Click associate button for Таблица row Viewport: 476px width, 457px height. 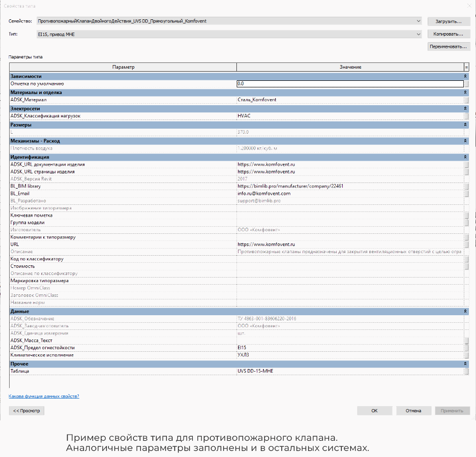pos(466,371)
